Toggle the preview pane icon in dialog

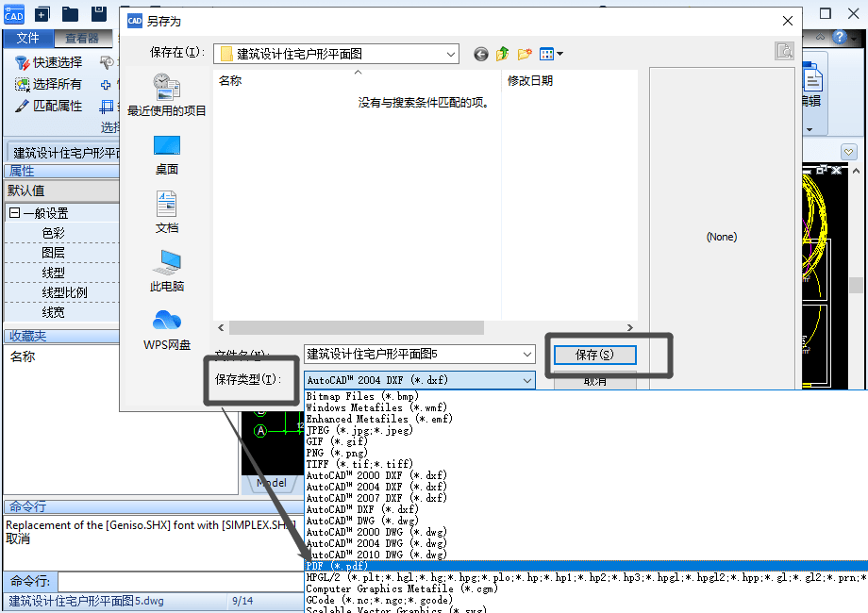784,52
